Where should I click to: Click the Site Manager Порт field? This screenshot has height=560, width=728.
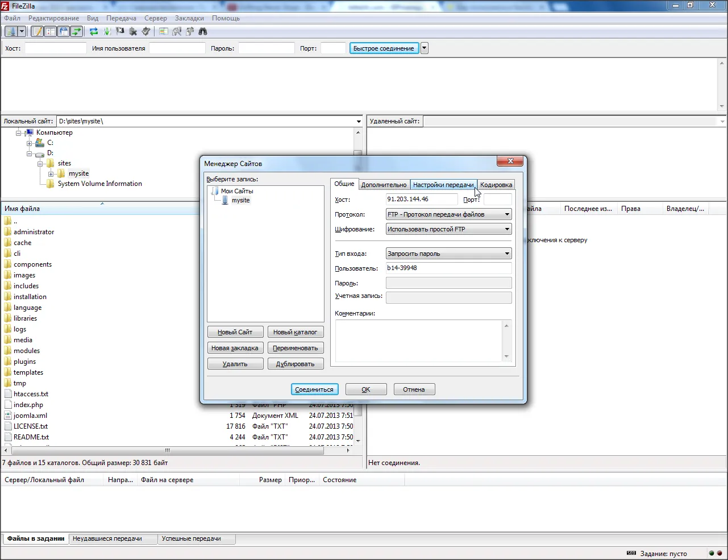click(498, 200)
